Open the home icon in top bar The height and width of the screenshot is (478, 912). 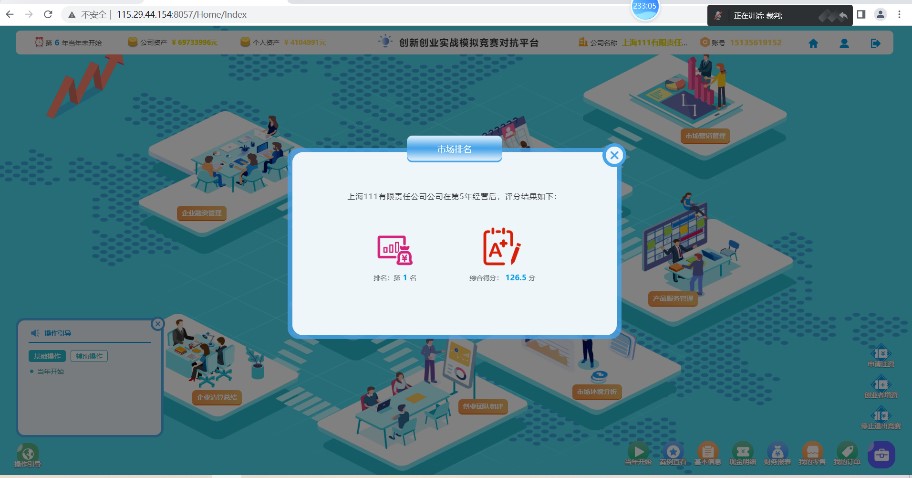point(813,43)
